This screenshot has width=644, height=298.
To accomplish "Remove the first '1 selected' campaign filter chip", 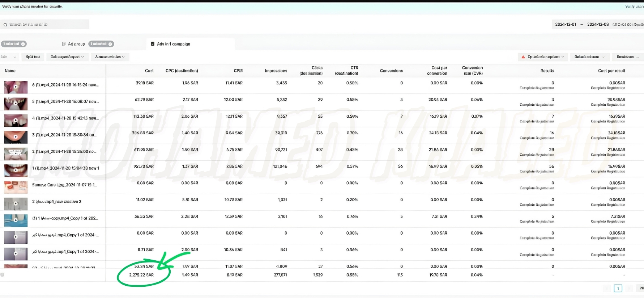I will (23, 44).
